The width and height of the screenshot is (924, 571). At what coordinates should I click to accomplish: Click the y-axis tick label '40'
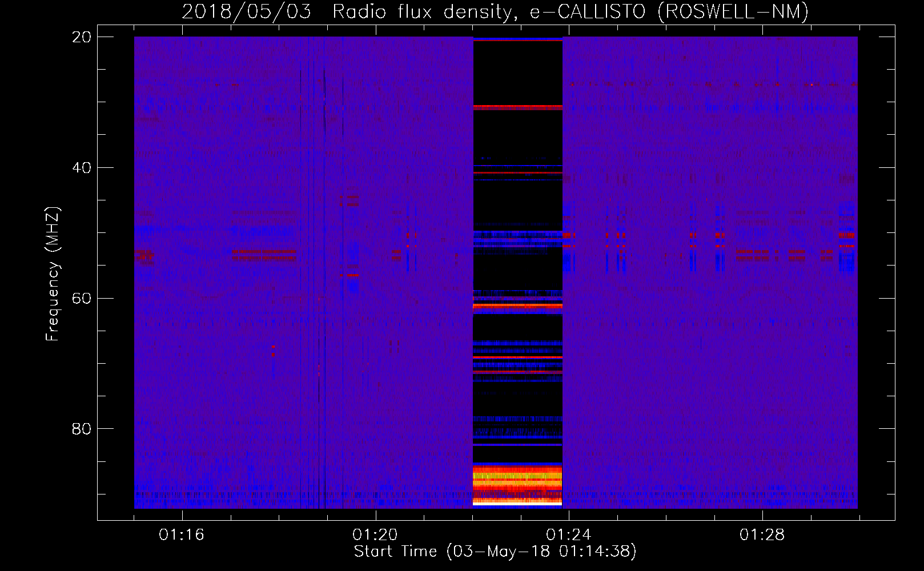pos(82,168)
